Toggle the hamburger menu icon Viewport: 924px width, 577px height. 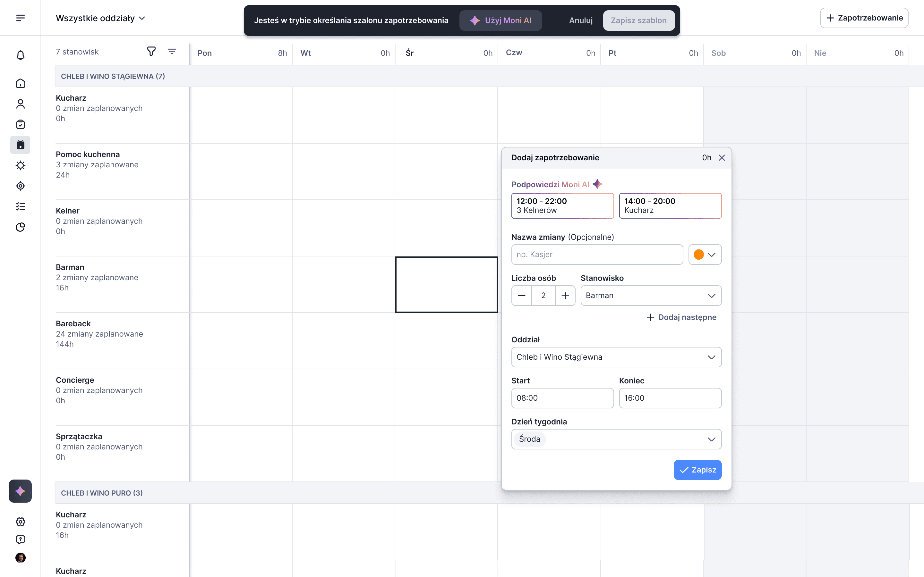tap(20, 18)
